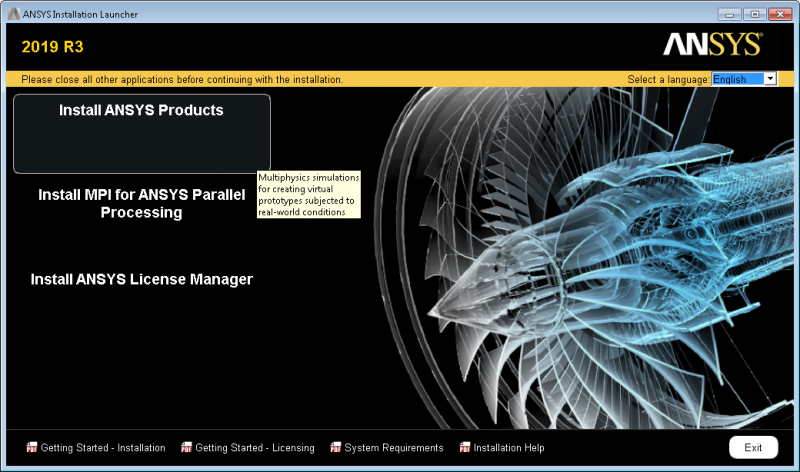Open Getting Started - Licensing link

[x=255, y=448]
